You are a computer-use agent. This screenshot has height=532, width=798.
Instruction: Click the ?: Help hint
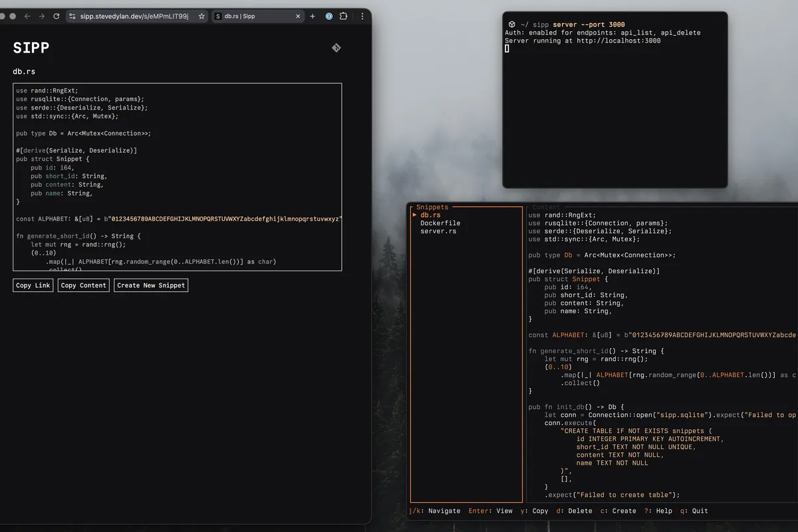[x=658, y=511]
